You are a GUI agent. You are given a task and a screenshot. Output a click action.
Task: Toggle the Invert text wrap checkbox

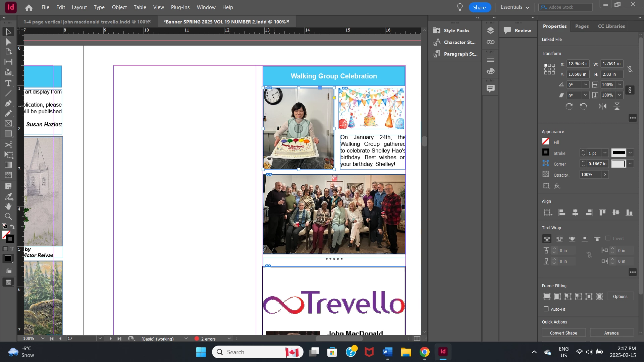[x=608, y=238]
